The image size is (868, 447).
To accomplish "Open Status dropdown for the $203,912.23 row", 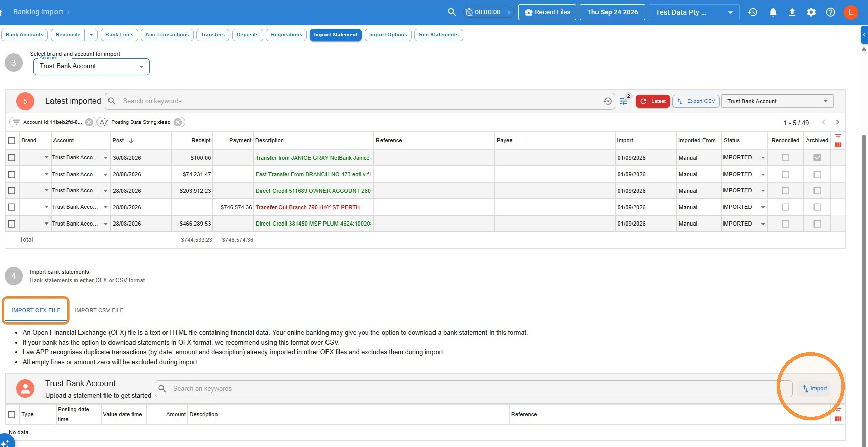I will (x=763, y=191).
